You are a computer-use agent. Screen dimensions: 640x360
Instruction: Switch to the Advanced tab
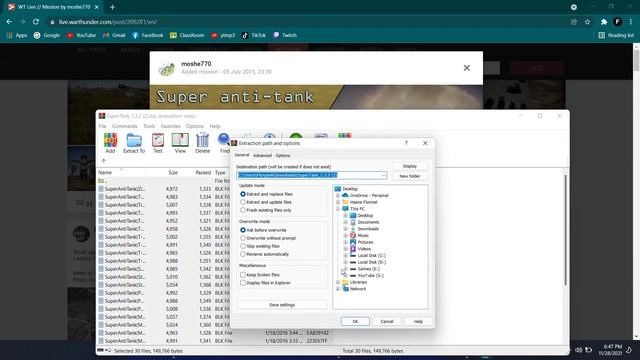click(262, 156)
